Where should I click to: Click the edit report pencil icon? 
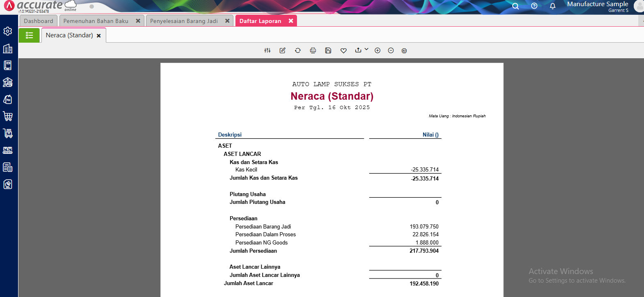(x=283, y=50)
